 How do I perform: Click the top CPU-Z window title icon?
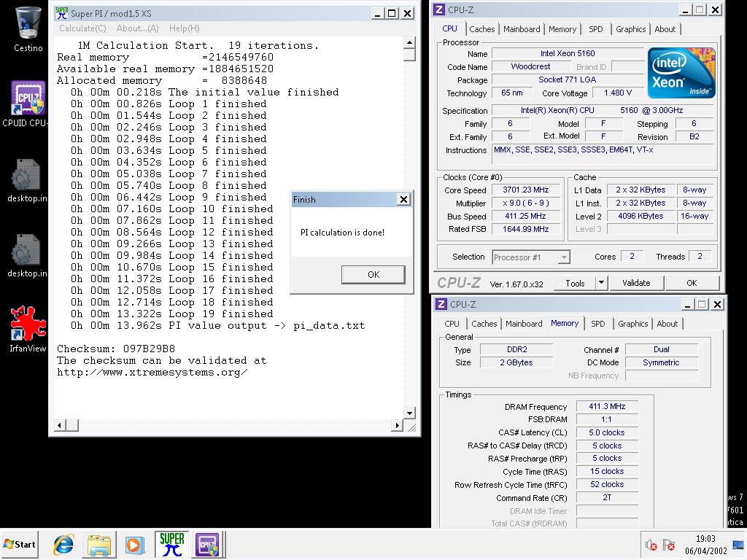pyautogui.click(x=439, y=9)
